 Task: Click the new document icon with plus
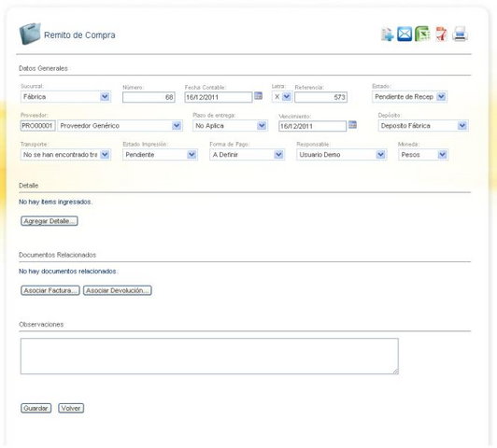(x=387, y=35)
